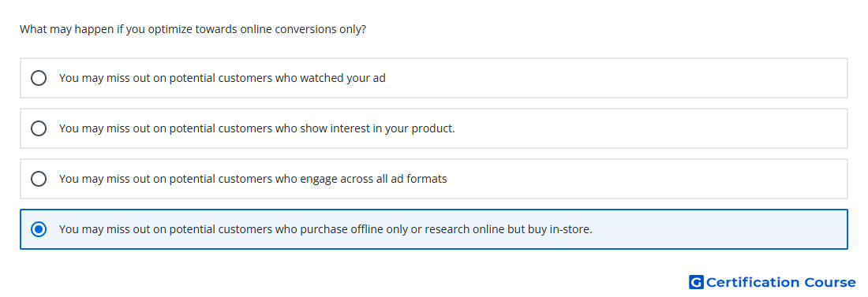
Task: Click the word "in-store" in the last answer
Action: coord(571,229)
